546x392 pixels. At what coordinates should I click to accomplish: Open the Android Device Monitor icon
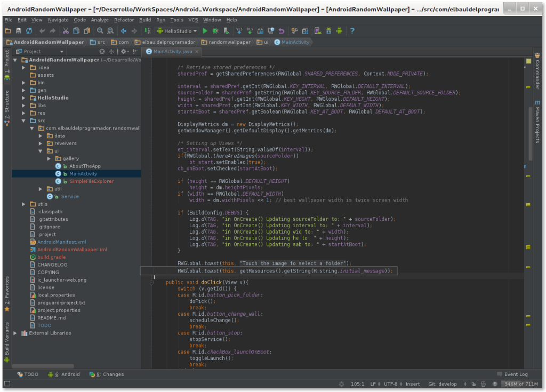coord(339,31)
